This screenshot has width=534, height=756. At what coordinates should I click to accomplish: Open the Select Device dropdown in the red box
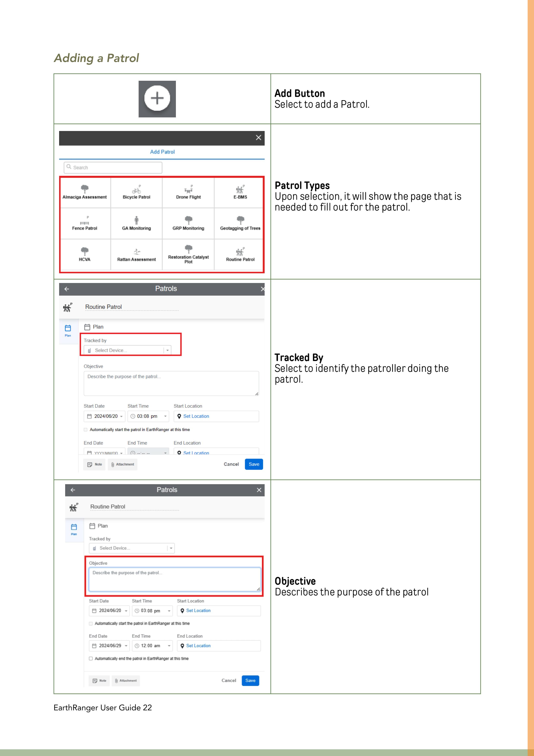click(128, 350)
